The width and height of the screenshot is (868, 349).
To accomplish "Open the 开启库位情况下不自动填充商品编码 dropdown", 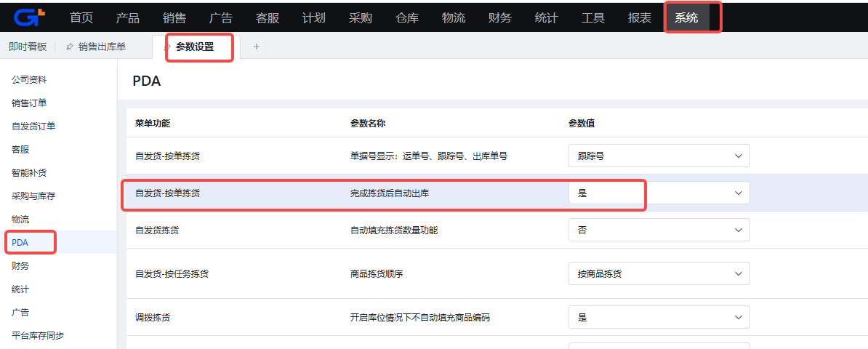I will [x=659, y=318].
